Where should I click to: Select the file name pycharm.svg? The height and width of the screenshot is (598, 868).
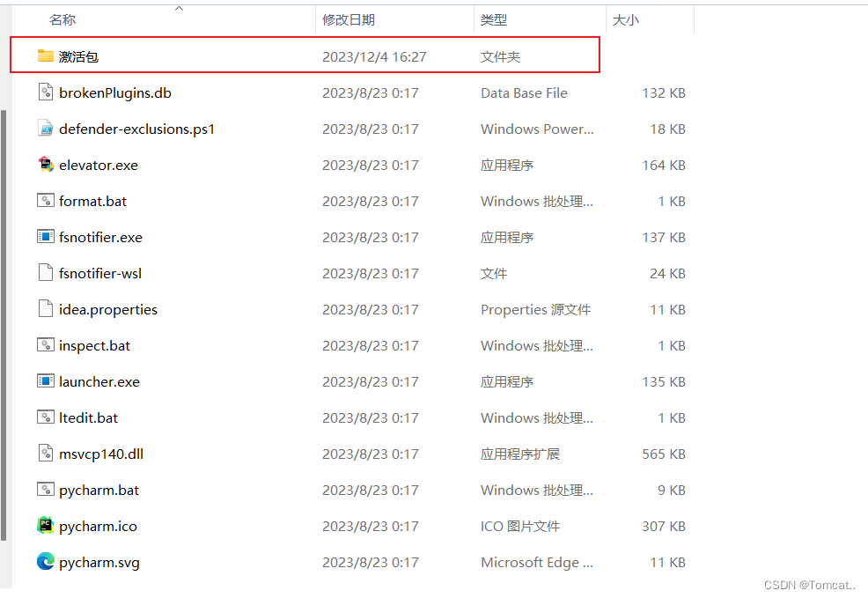(99, 563)
